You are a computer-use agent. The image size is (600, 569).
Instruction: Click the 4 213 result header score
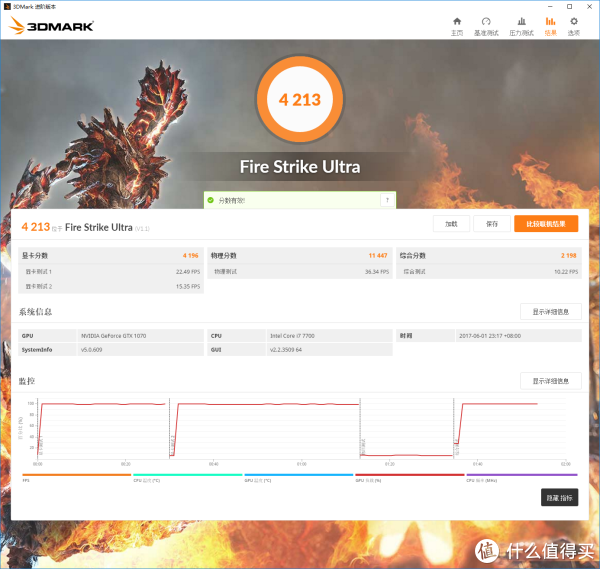tap(36, 227)
